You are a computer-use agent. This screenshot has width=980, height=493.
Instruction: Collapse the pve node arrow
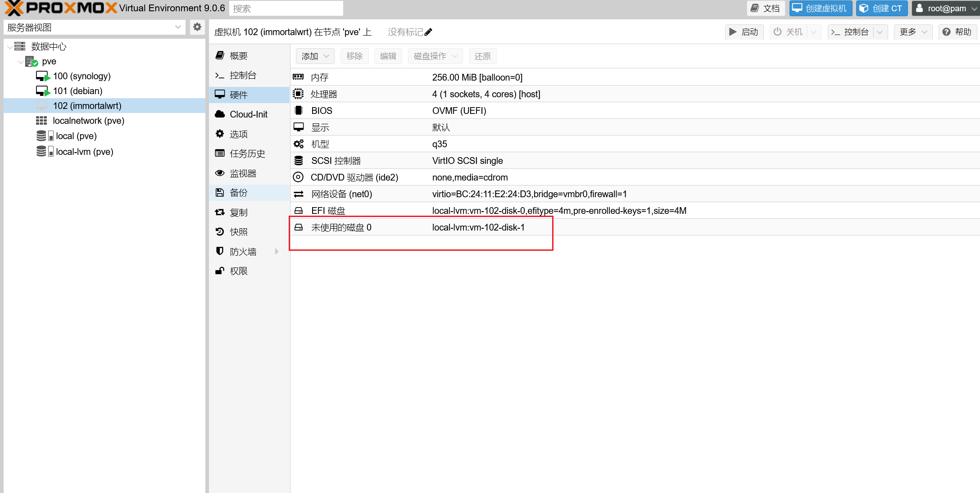tap(20, 61)
